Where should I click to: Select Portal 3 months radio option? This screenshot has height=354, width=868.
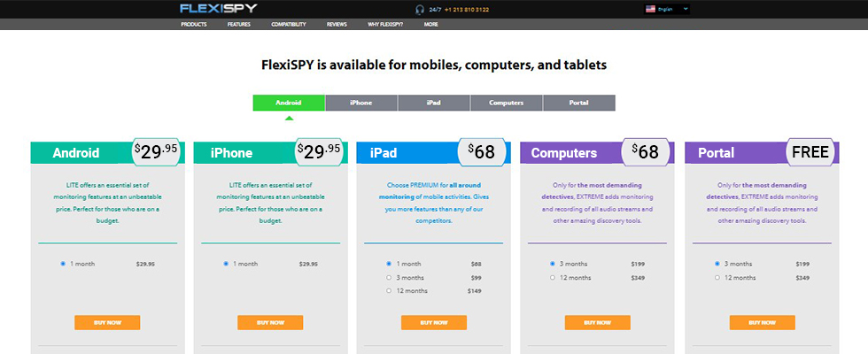click(717, 264)
